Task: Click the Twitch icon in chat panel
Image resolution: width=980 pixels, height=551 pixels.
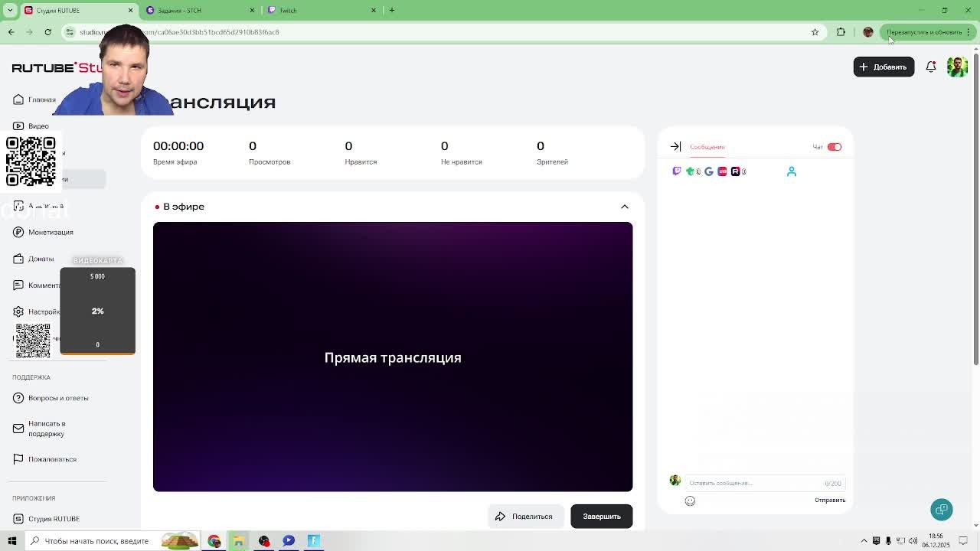Action: 677,171
